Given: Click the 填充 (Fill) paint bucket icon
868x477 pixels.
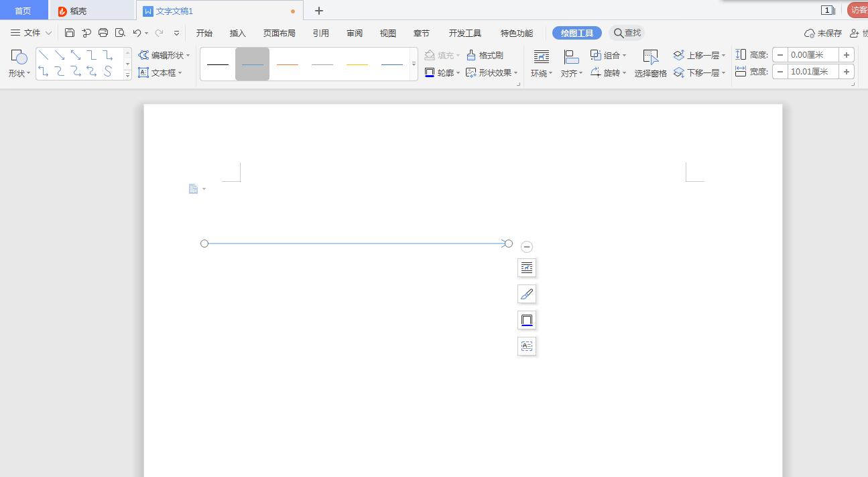Looking at the screenshot, I should (x=442, y=54).
